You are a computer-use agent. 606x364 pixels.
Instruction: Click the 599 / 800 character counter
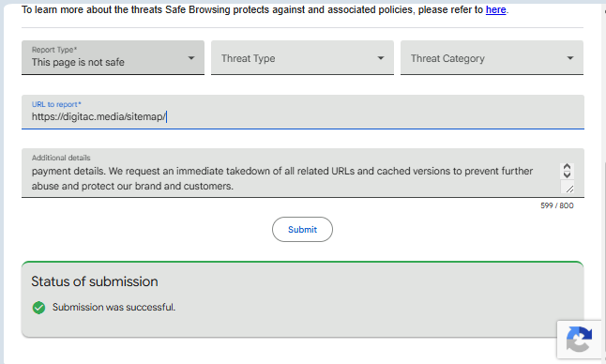(556, 205)
